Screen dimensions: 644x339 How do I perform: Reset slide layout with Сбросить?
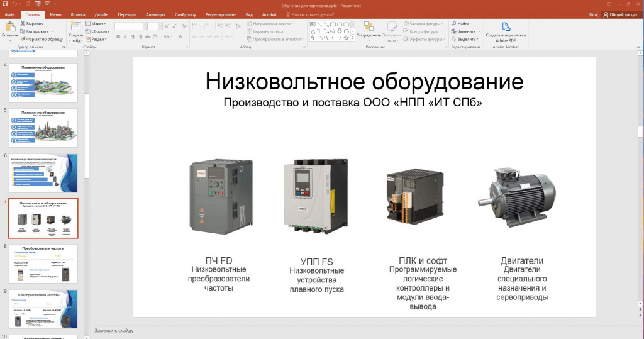pyautogui.click(x=97, y=31)
